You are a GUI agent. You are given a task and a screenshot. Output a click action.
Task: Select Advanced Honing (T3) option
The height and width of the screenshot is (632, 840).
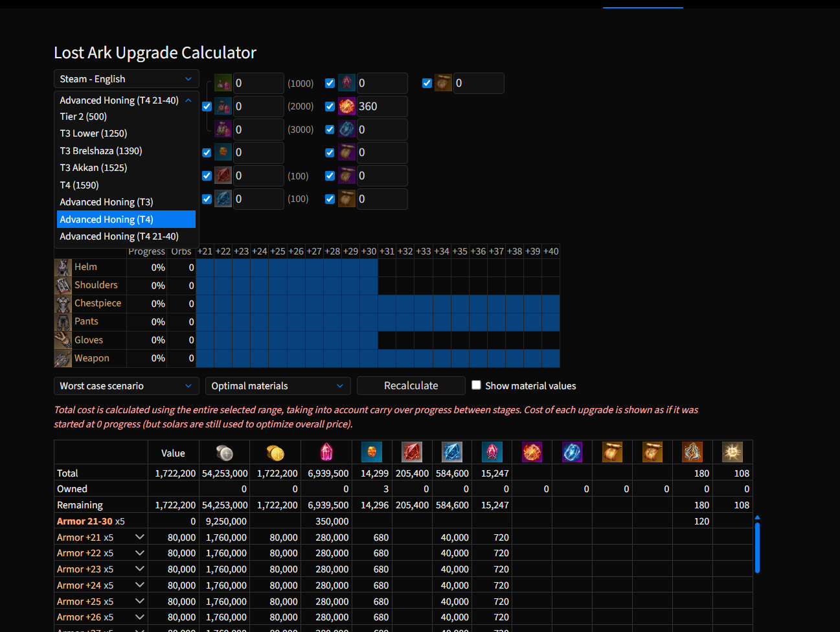click(126, 202)
